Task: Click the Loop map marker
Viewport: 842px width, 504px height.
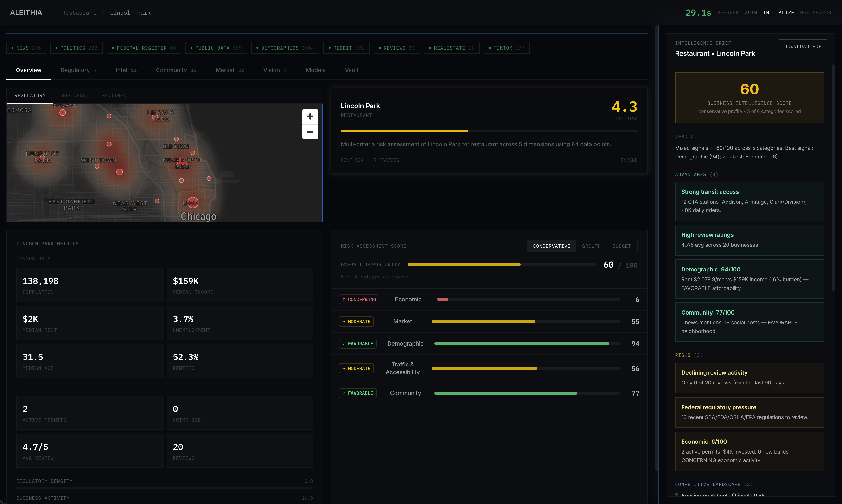Action: pyautogui.click(x=193, y=202)
